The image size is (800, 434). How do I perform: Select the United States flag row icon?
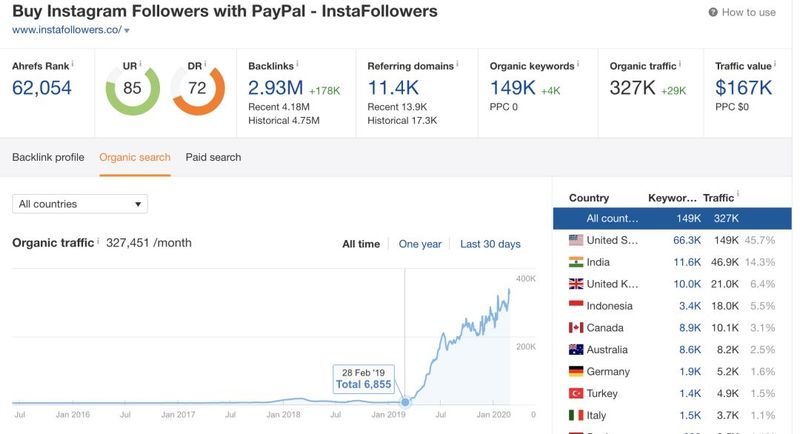coord(576,240)
